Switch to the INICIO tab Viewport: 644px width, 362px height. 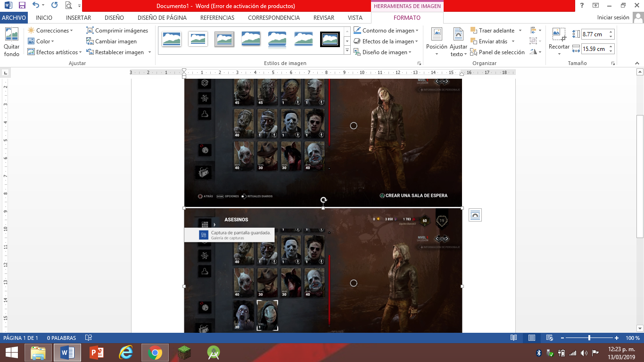(x=44, y=18)
